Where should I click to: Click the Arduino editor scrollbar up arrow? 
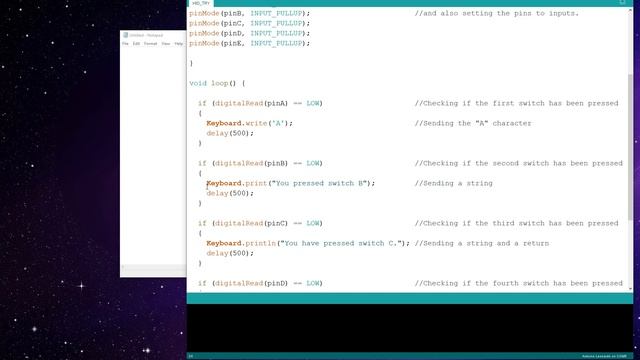[630, 10]
